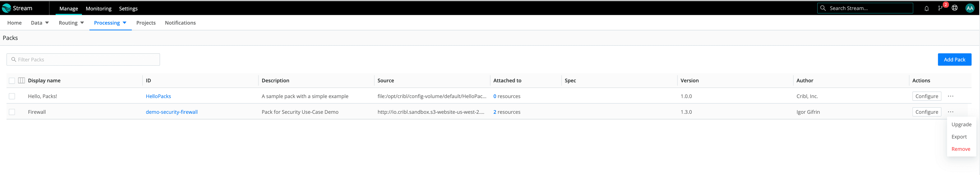Image resolution: width=980 pixels, height=175 pixels.
Task: Select Remove from the pack actions menu
Action: (x=961, y=149)
